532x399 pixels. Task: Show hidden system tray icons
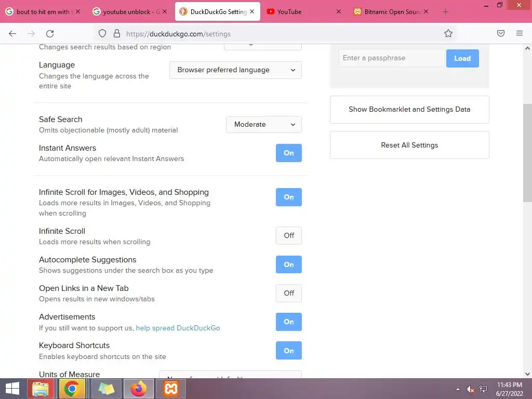[458, 389]
